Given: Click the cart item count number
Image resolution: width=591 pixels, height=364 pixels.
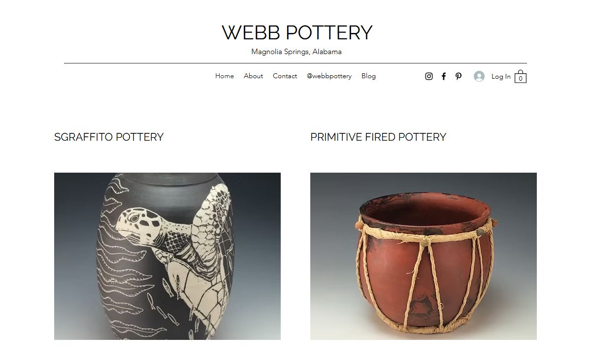Looking at the screenshot, I should 521,78.
